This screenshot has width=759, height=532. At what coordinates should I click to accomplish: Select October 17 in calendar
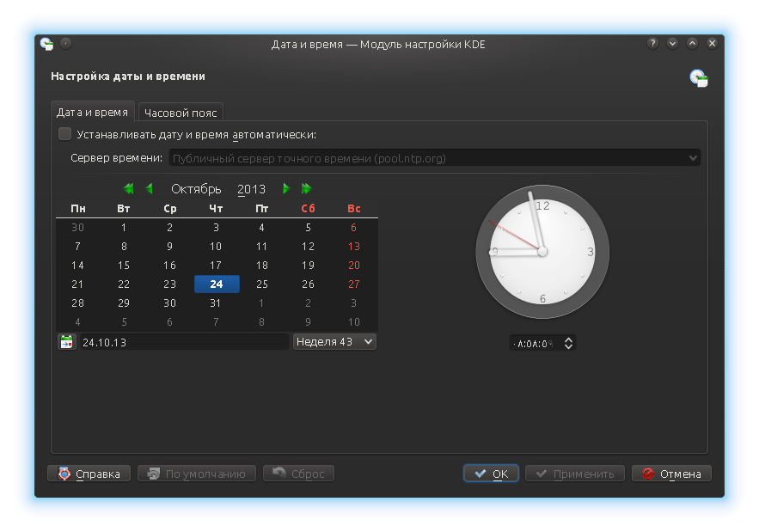coord(216,266)
